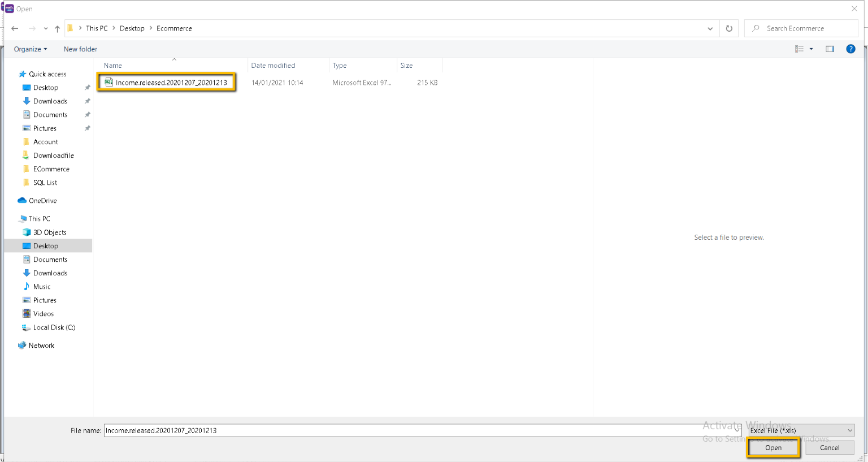This screenshot has height=462, width=868.
Task: Click the change view layout icon
Action: 799,49
